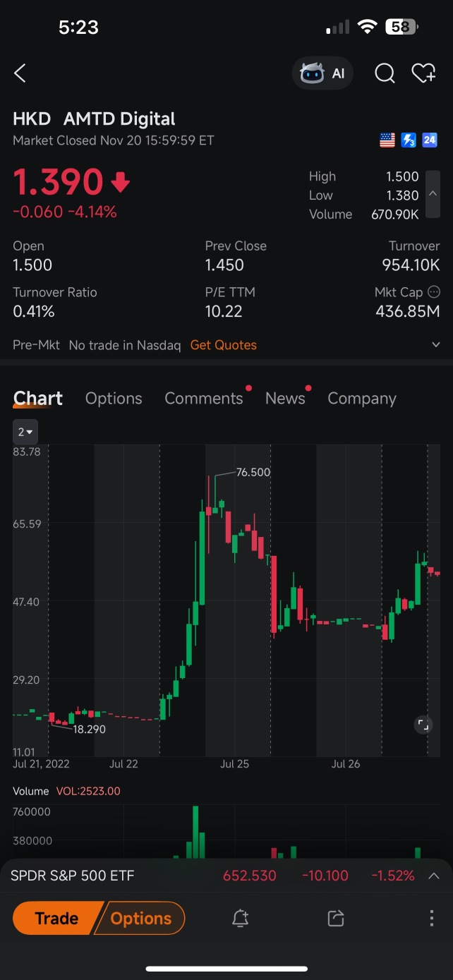Viewport: 453px width, 980px height.
Task: Tap the orange Trade button
Action: (x=56, y=918)
